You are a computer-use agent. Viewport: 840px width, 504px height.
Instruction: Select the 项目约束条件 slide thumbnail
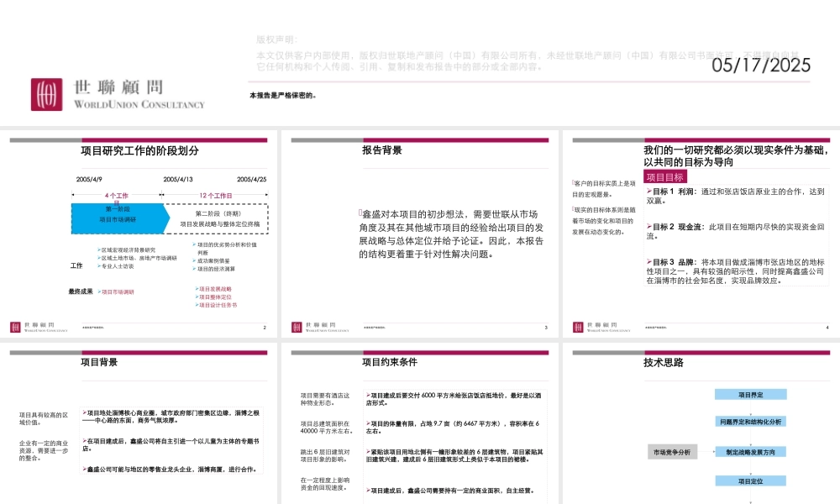tap(420, 423)
